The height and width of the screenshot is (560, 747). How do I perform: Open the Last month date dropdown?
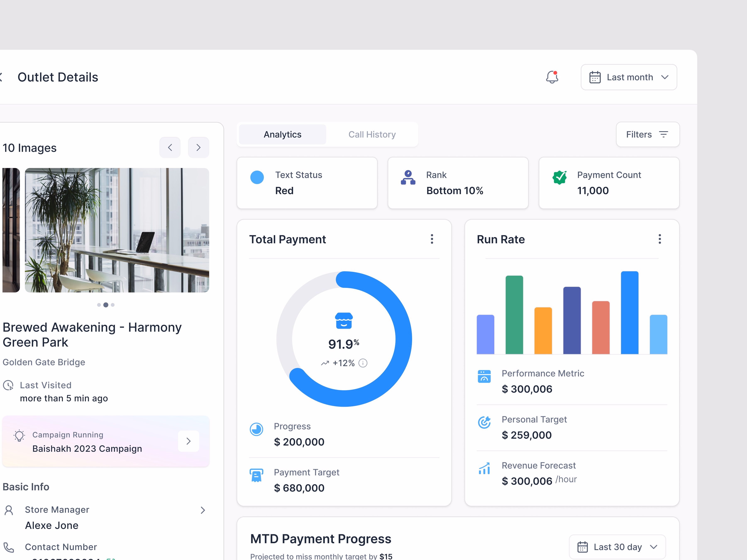coord(629,77)
